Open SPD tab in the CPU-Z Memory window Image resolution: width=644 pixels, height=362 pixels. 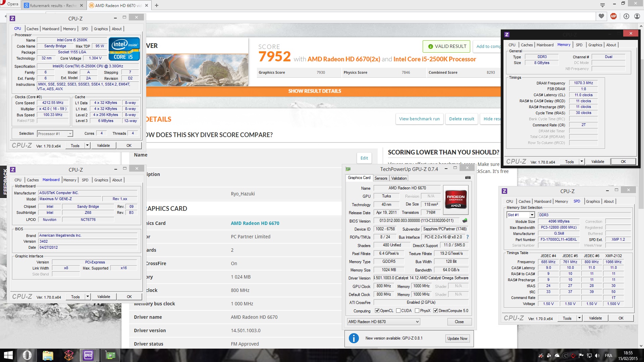579,45
